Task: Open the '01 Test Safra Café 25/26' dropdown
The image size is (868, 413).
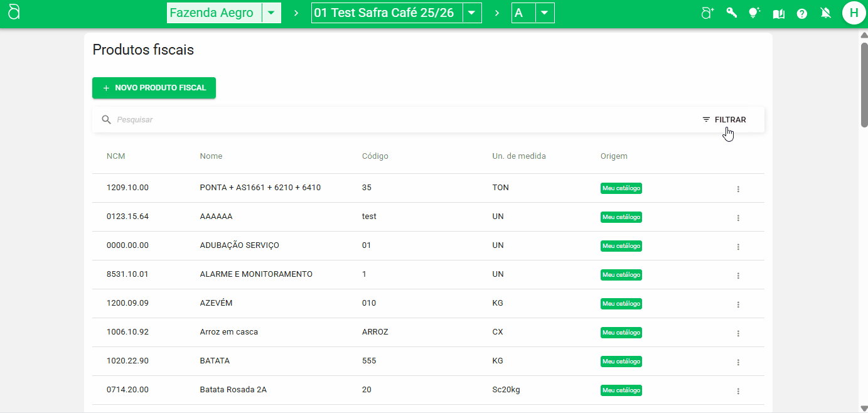Action: click(x=472, y=12)
